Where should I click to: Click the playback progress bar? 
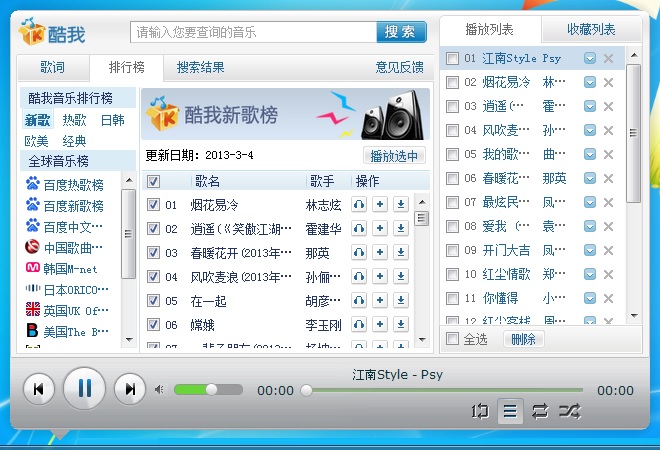tap(446, 390)
